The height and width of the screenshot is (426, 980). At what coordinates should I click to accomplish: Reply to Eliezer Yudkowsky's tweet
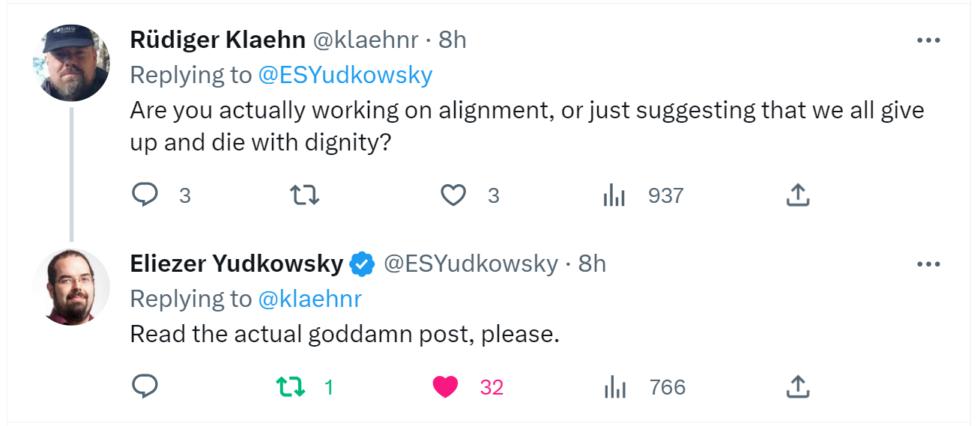[x=145, y=387]
